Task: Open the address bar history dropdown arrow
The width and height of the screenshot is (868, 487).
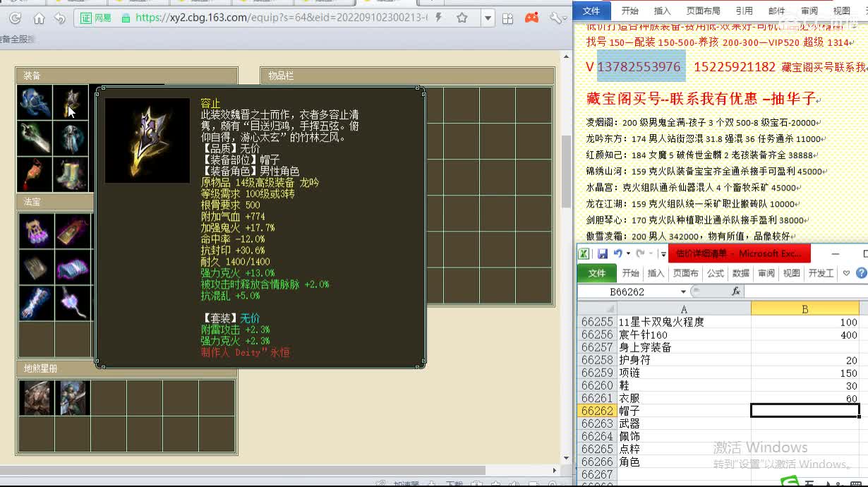Action: tap(488, 18)
